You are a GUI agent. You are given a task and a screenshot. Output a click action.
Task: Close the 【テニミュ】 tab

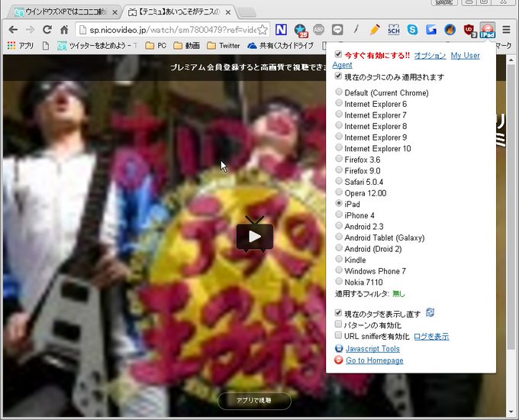click(x=228, y=12)
